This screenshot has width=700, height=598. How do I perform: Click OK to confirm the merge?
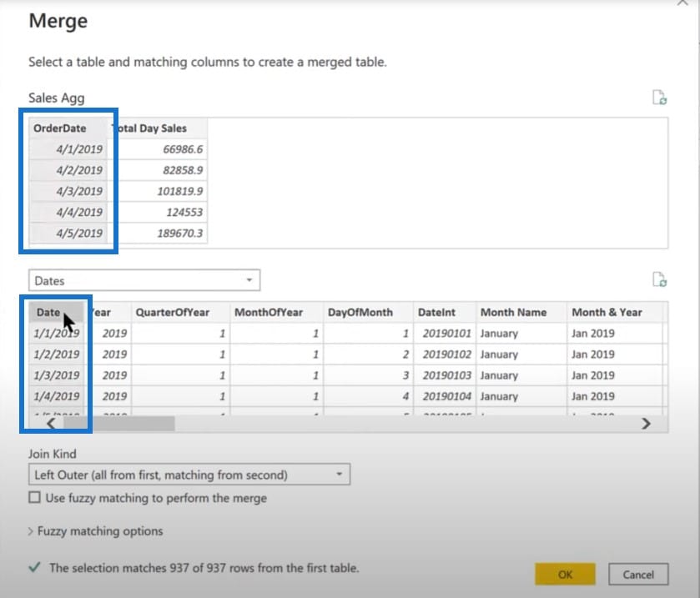tap(565, 575)
